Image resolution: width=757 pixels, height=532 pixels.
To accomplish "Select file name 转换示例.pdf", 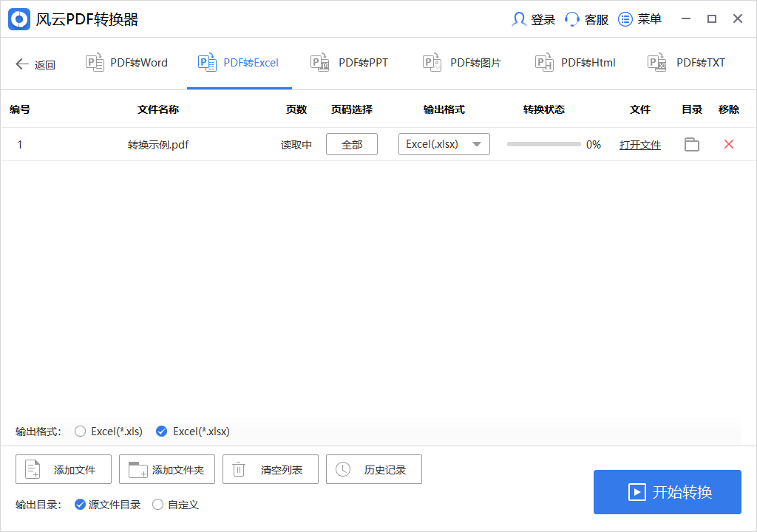I will (x=158, y=145).
